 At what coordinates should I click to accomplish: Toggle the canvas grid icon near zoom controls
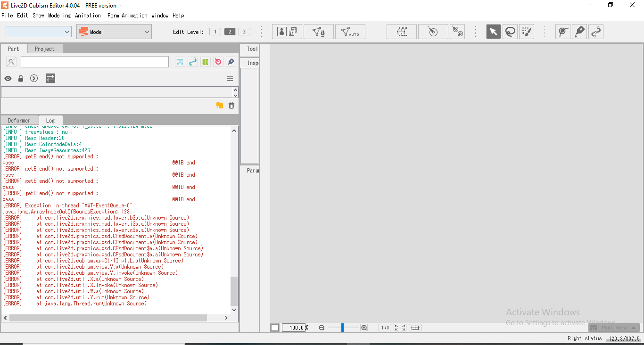coord(415,328)
